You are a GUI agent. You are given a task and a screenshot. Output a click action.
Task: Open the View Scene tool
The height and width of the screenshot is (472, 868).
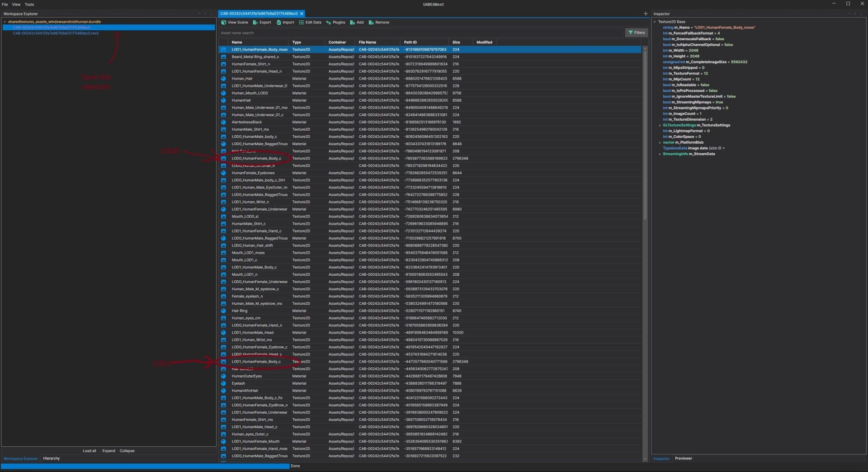[235, 22]
